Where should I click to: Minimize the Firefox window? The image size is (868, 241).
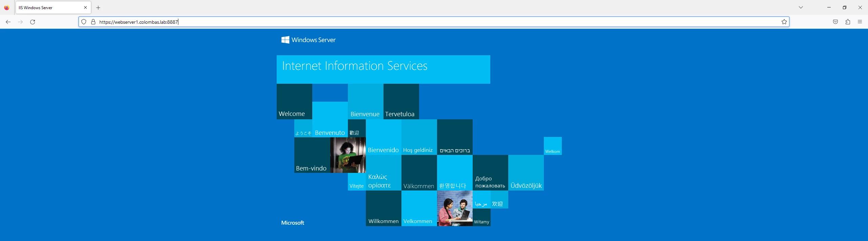coord(829,7)
